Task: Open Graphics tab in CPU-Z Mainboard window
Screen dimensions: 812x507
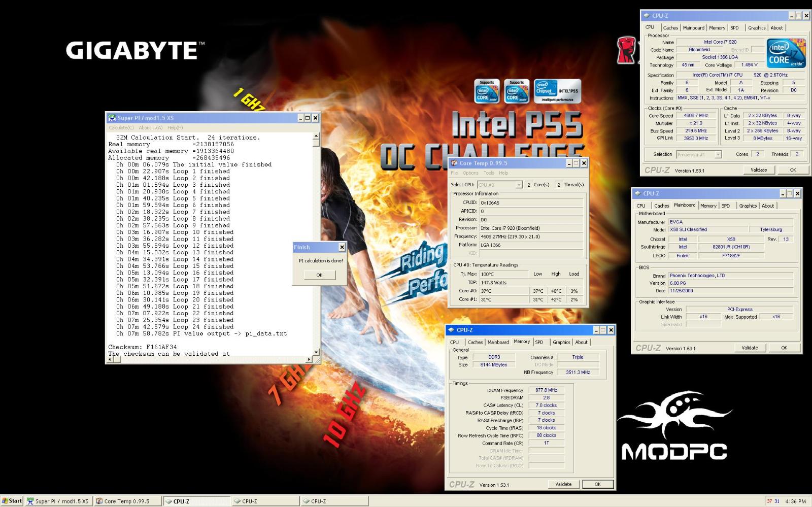Action: (x=748, y=206)
